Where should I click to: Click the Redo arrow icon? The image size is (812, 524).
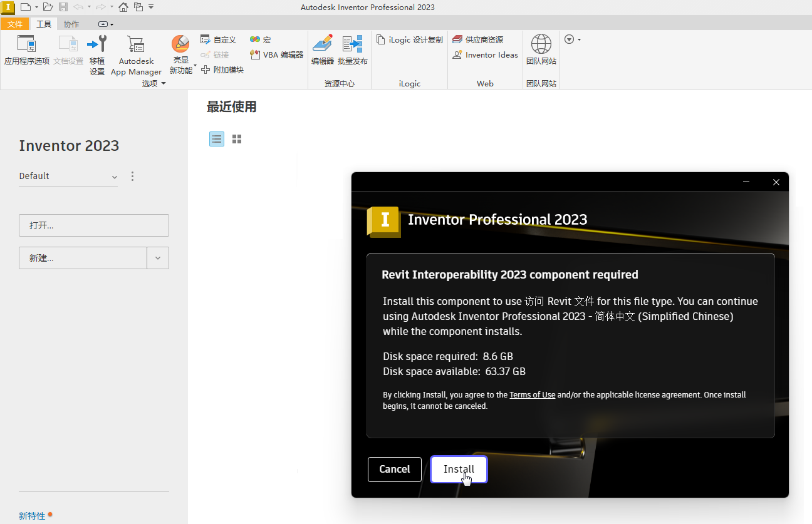[100, 7]
